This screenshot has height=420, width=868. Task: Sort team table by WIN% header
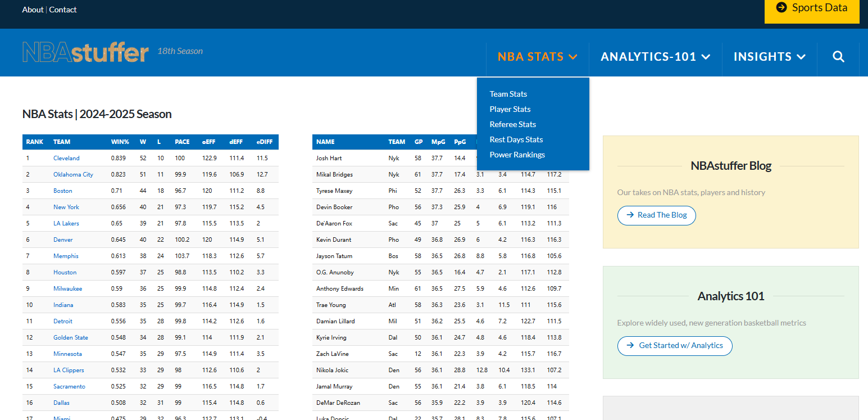pyautogui.click(x=120, y=142)
